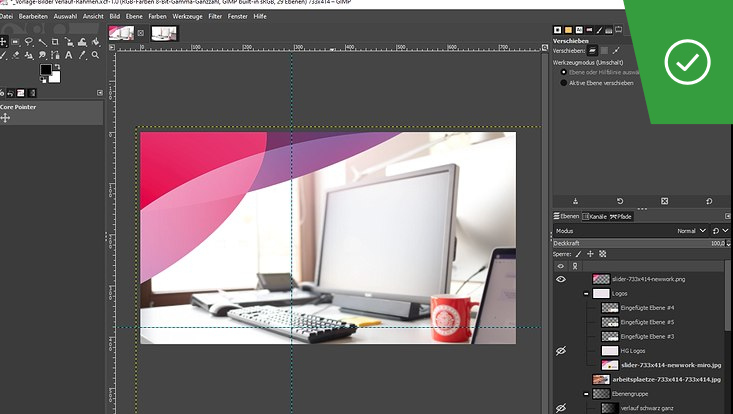Open the Datei menu

[6, 16]
